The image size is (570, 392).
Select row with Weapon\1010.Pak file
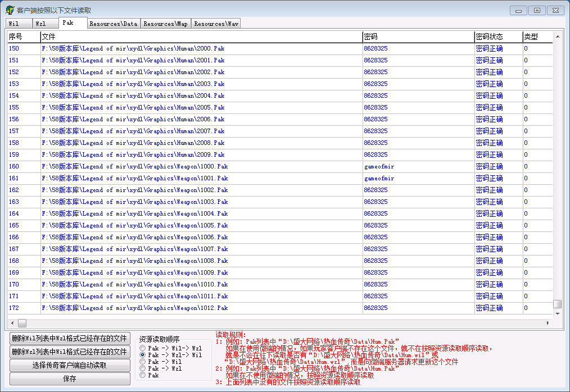(280, 285)
